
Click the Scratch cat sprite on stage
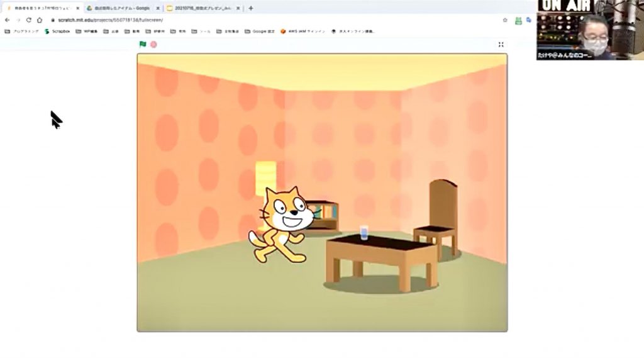[x=284, y=225]
